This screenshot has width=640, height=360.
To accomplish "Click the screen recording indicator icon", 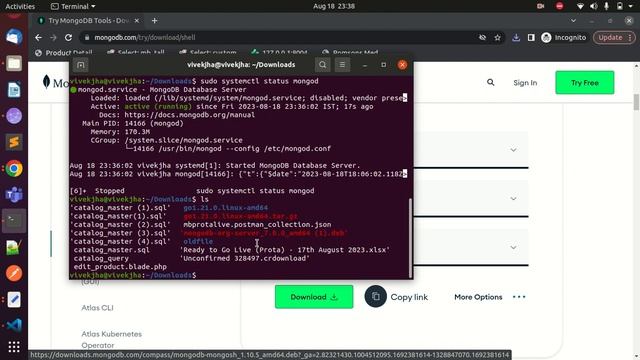I will [540, 6].
